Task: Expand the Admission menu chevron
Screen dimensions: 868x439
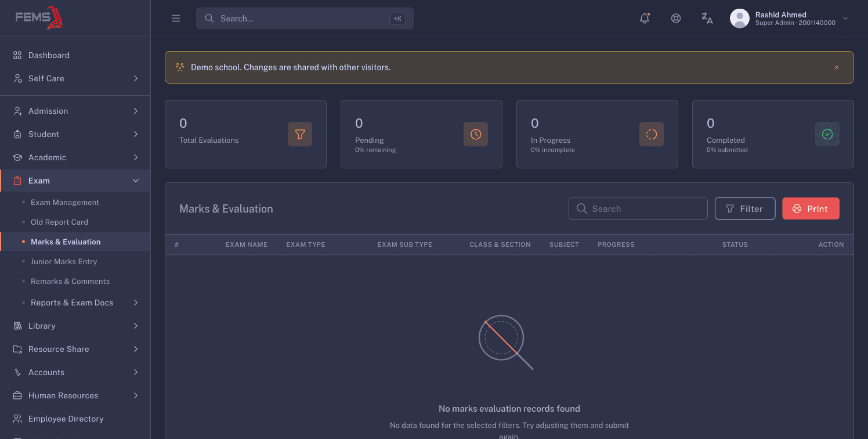Action: 136,111
